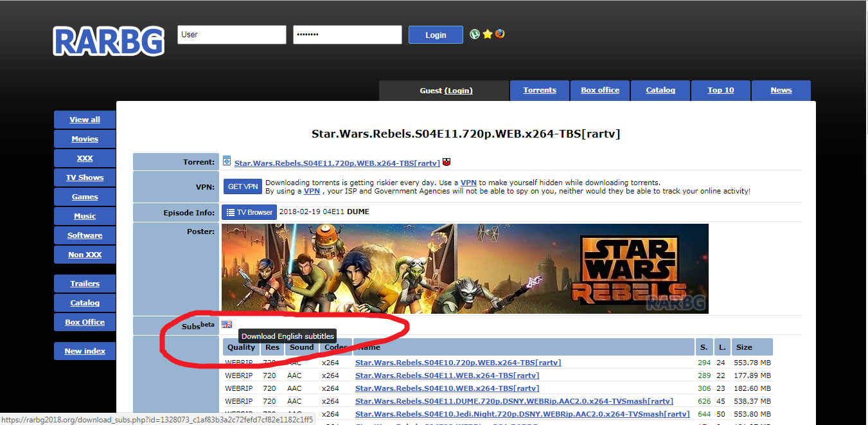Click the Sound column header
Viewport: 868px width, 425px height.
tap(302, 347)
